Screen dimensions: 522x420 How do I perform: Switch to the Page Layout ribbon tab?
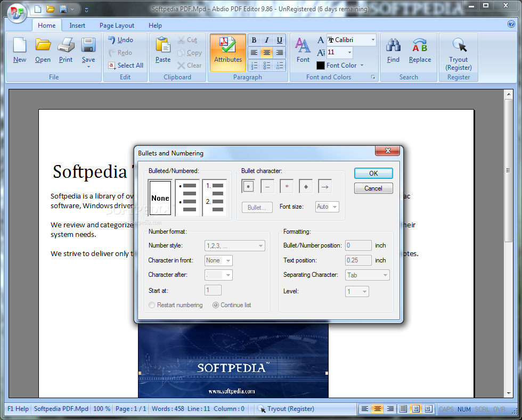point(117,26)
